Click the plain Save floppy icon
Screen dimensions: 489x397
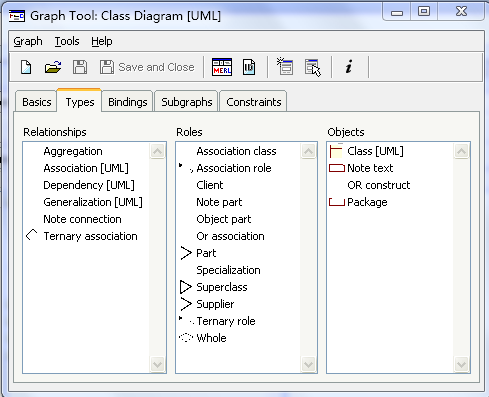[x=80, y=67]
